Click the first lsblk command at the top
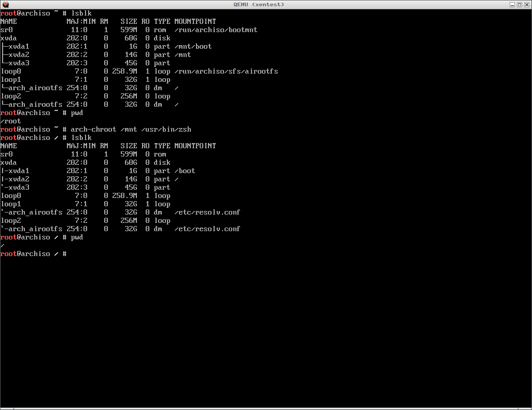Viewport: 532px width, 410px height. (81, 13)
